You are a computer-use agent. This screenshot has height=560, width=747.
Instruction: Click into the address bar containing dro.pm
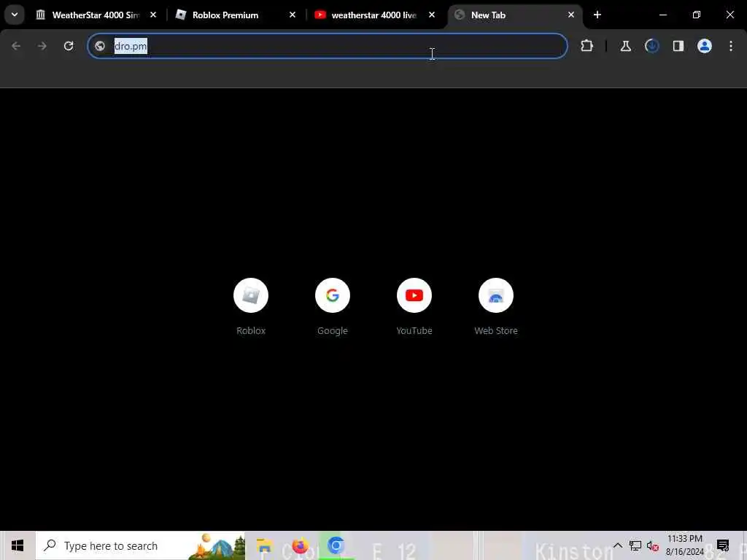click(x=328, y=46)
